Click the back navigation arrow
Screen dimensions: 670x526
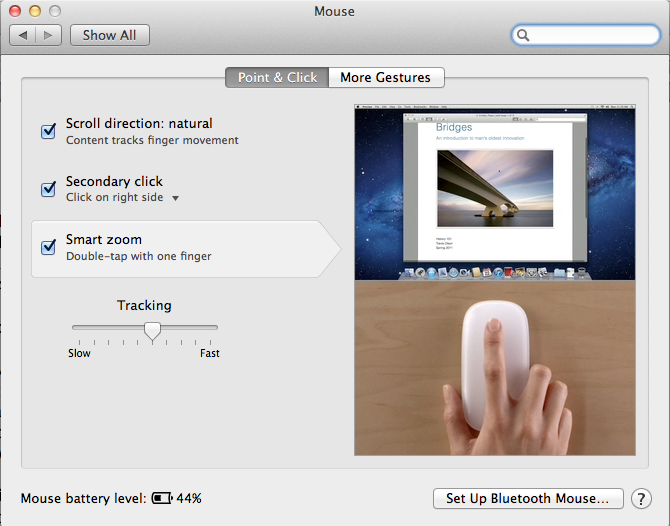(x=23, y=35)
